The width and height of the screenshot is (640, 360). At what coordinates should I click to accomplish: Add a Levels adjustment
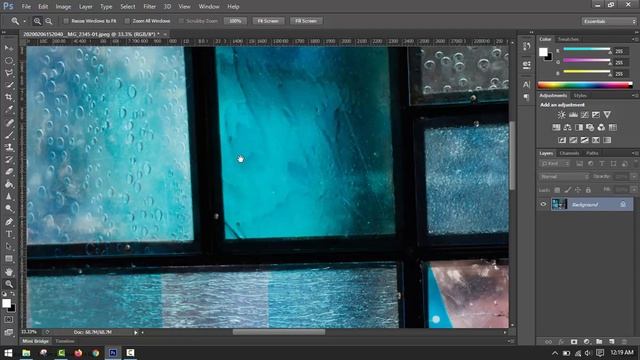tap(573, 115)
